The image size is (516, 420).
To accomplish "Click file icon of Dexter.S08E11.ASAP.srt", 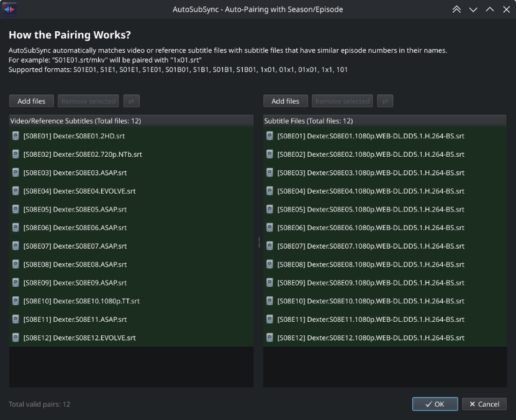I will tap(15, 319).
